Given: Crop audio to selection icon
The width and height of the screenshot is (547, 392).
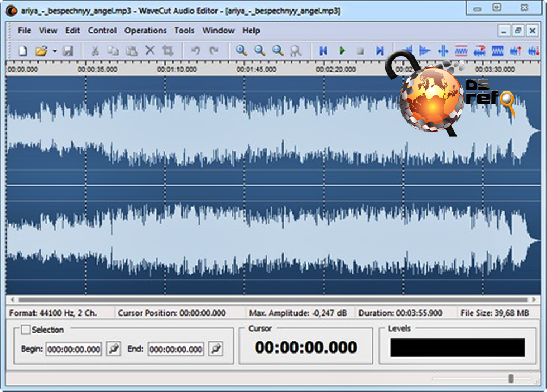Looking at the screenshot, I should click(x=168, y=51).
